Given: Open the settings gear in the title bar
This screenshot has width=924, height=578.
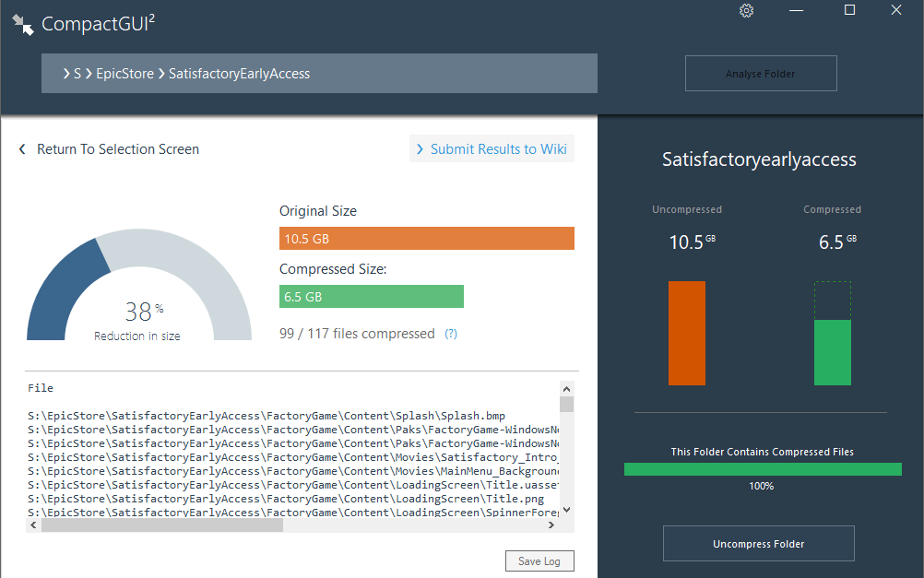Looking at the screenshot, I should click(x=746, y=11).
